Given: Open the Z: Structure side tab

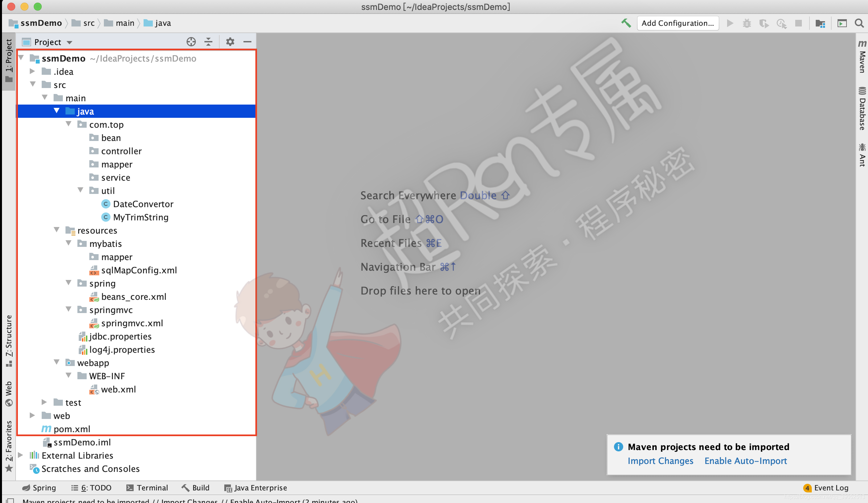Looking at the screenshot, I should click(x=9, y=341).
